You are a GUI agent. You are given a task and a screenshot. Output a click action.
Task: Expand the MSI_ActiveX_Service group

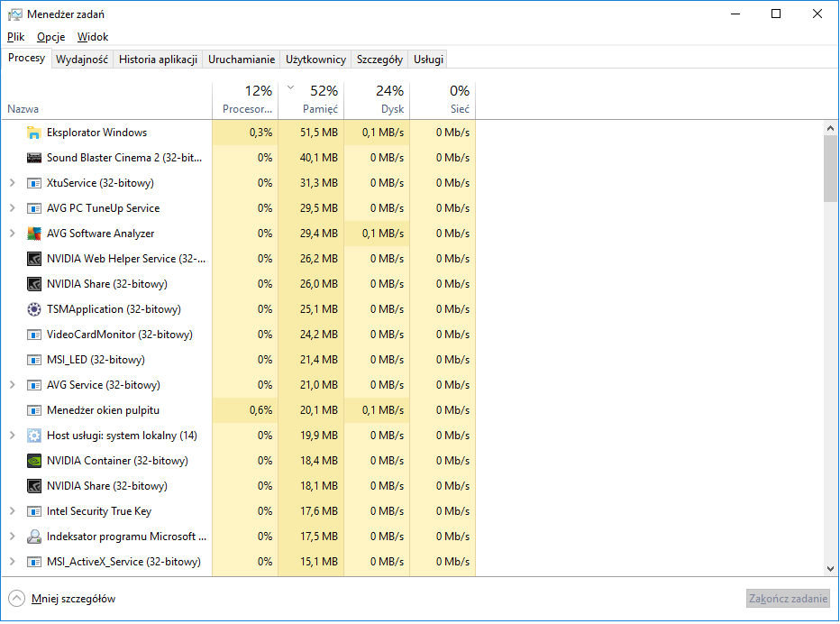pyautogui.click(x=13, y=561)
